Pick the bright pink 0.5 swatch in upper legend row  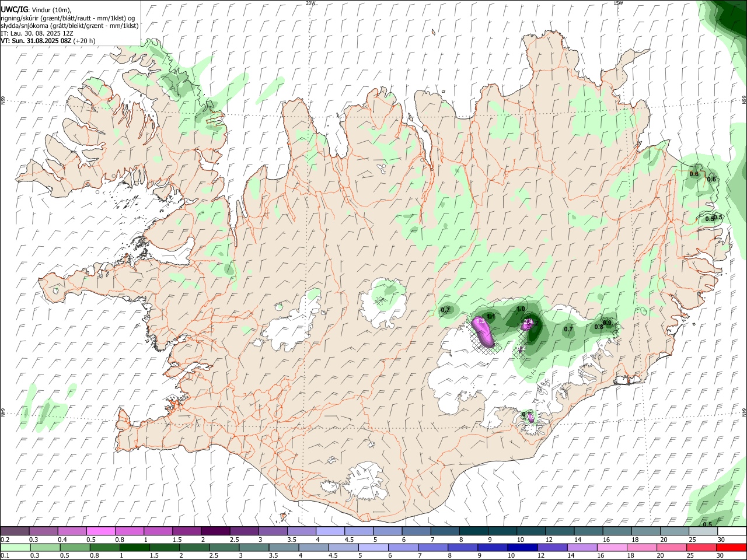(100, 531)
